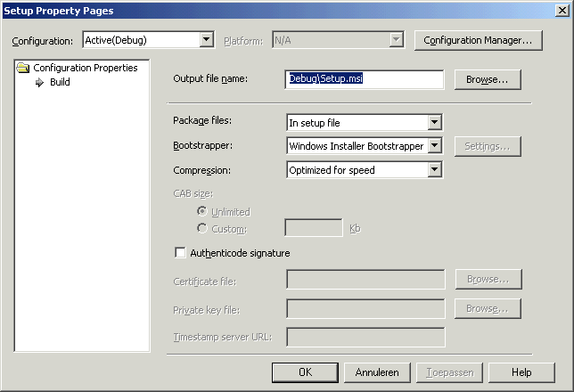
Task: Select Configuration Properties tree node
Action: click(85, 68)
